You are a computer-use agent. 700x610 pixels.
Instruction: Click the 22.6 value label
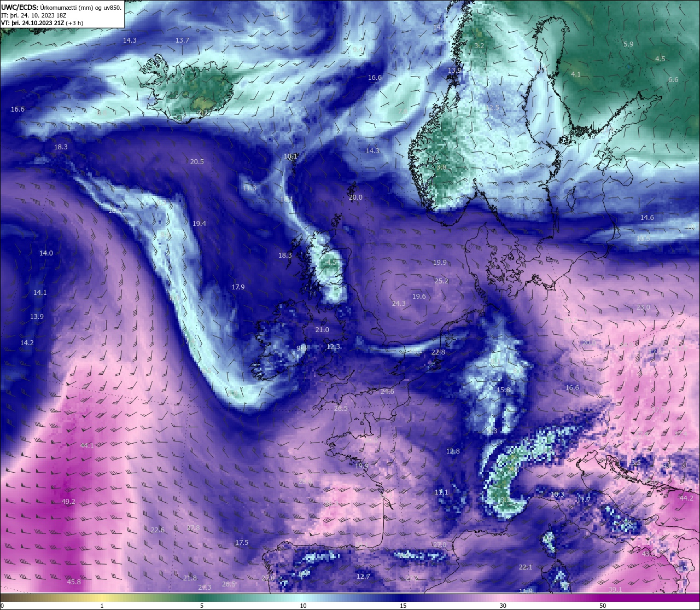157,530
